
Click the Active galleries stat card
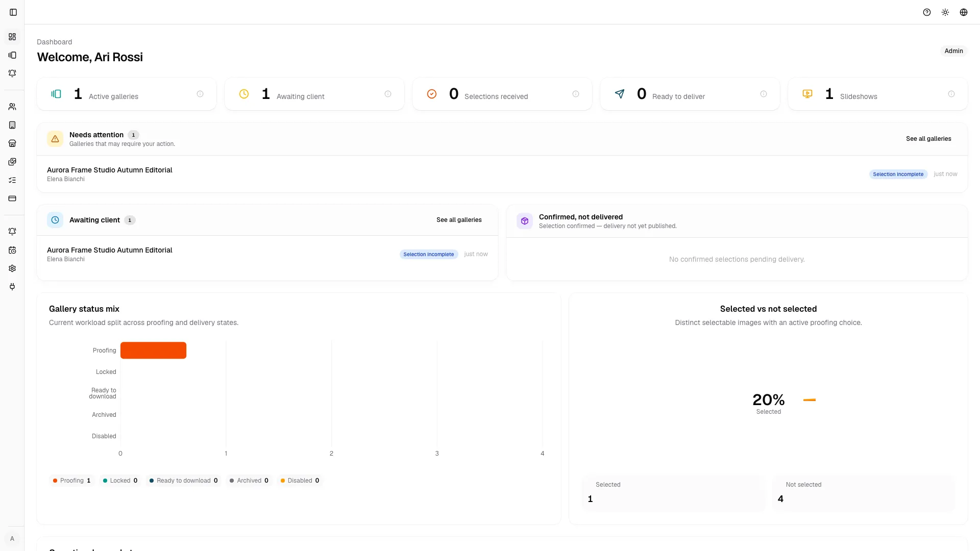click(127, 94)
